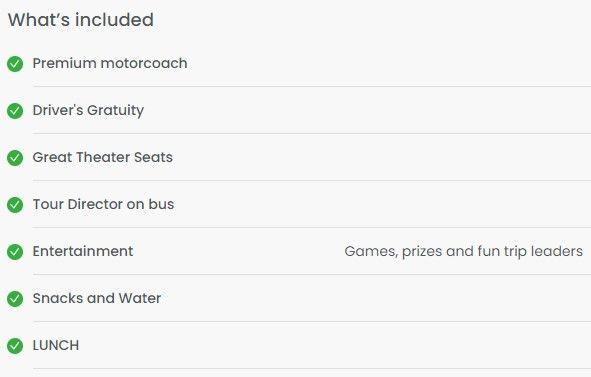Click the LUNCH item text
591x377 pixels.
pos(56,345)
